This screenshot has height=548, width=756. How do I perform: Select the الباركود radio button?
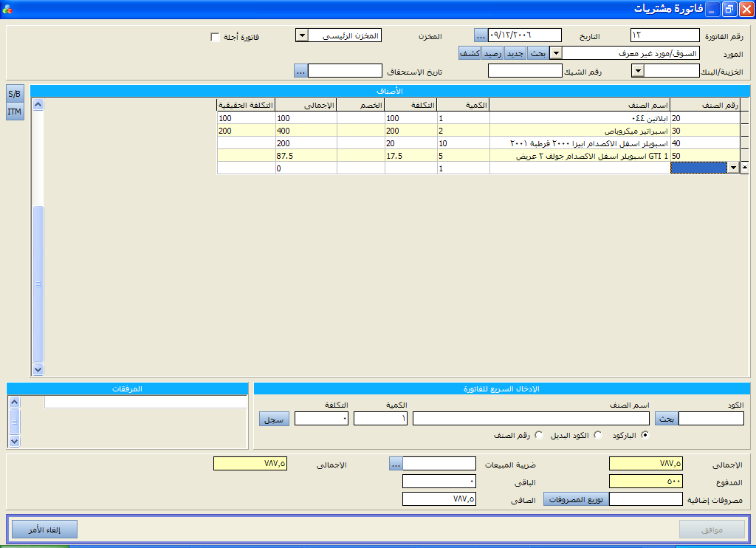coord(645,435)
